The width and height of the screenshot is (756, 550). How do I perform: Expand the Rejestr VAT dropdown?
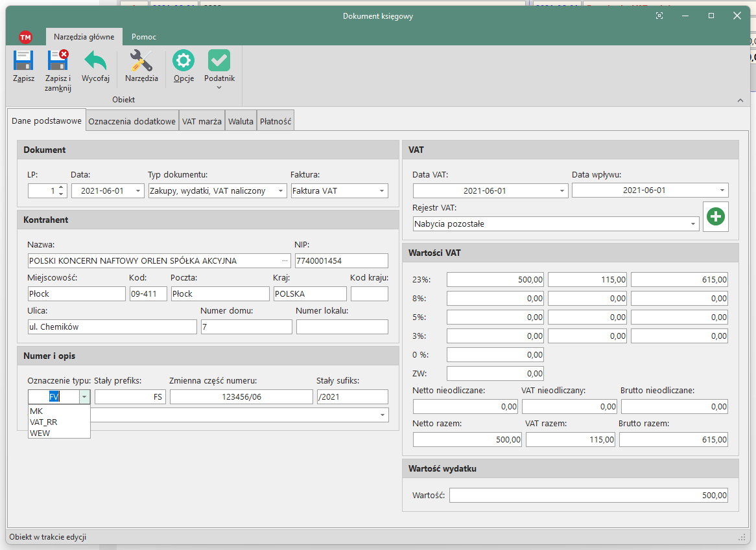[693, 224]
